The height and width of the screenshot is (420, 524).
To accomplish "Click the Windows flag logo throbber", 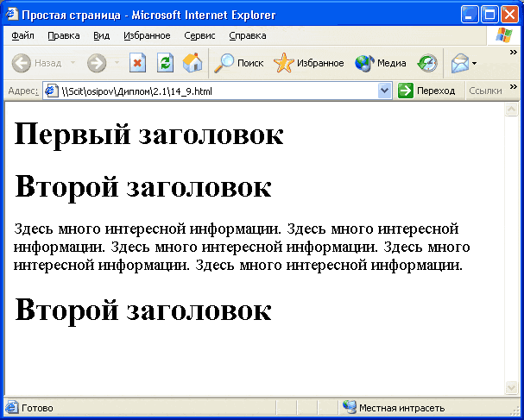I will coord(504,35).
